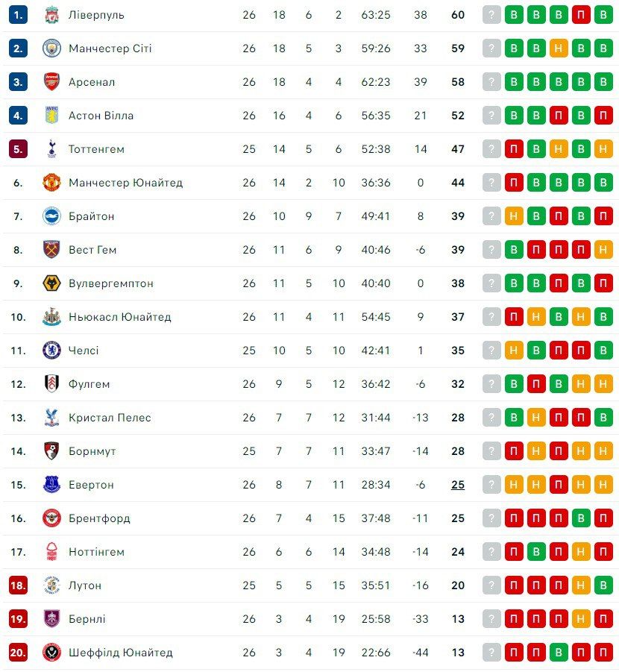Screen dimensions: 619x672
Task: Click Everton's underlined 25 points value
Action: pyautogui.click(x=458, y=485)
